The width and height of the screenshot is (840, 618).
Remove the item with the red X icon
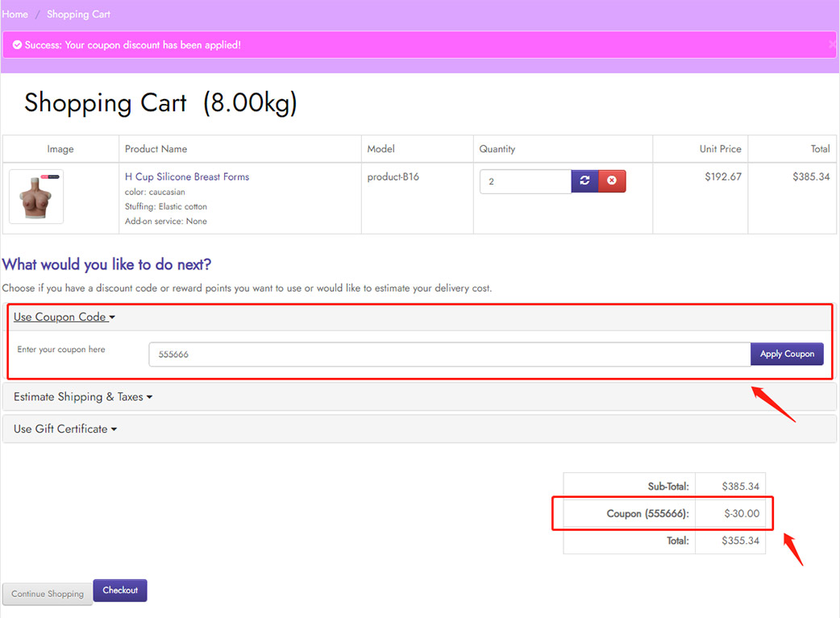click(x=612, y=181)
